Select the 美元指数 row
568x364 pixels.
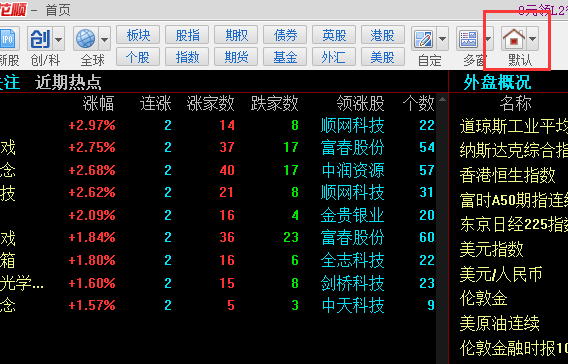pyautogui.click(x=492, y=249)
